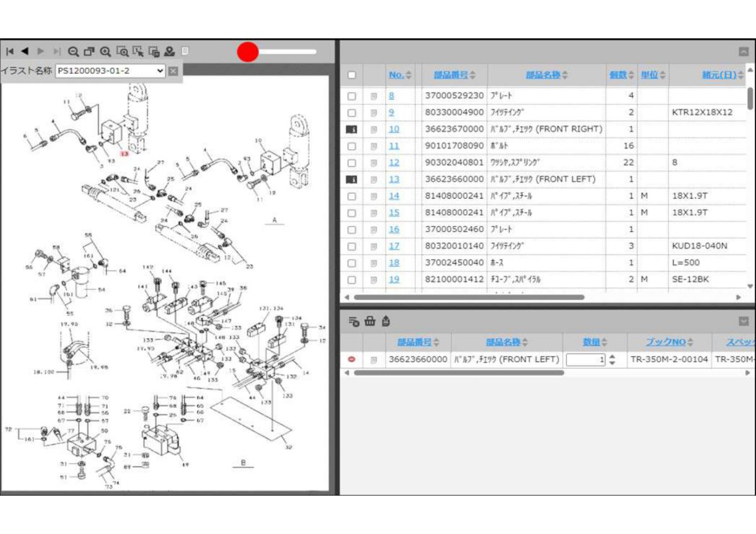
Task: Click the clear-list icon in the cart toolbar
Action: coord(353,321)
